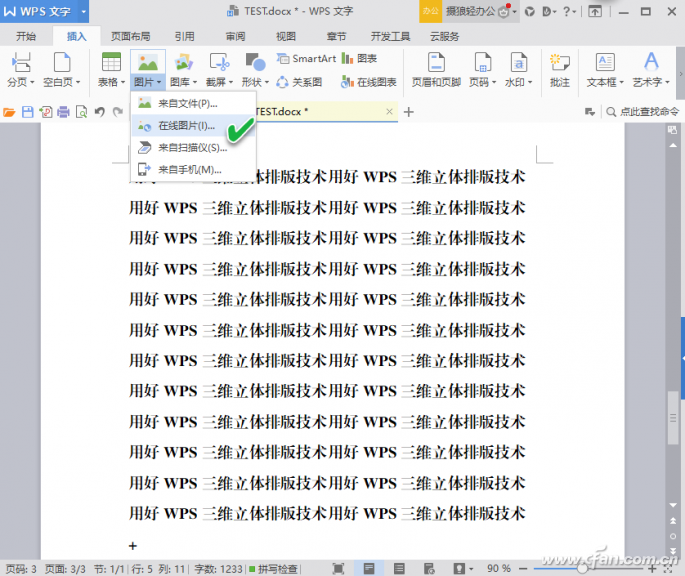Add a new document tab with plus
This screenshot has height=576, width=685.
(x=408, y=112)
